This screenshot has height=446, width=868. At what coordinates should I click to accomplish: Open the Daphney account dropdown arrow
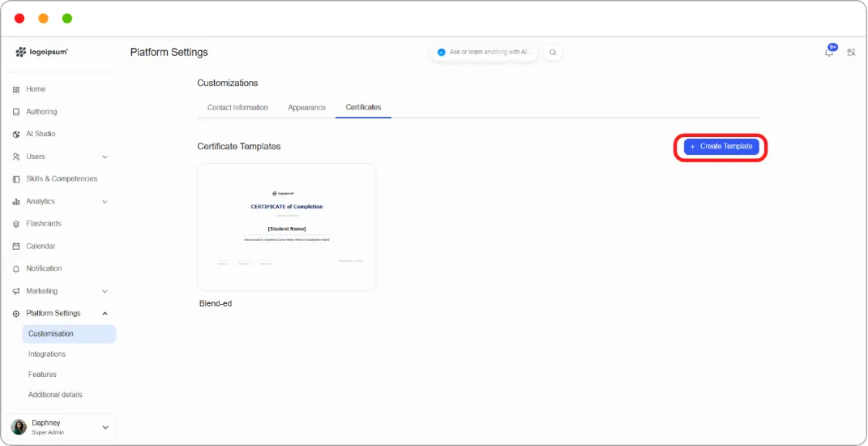click(105, 427)
